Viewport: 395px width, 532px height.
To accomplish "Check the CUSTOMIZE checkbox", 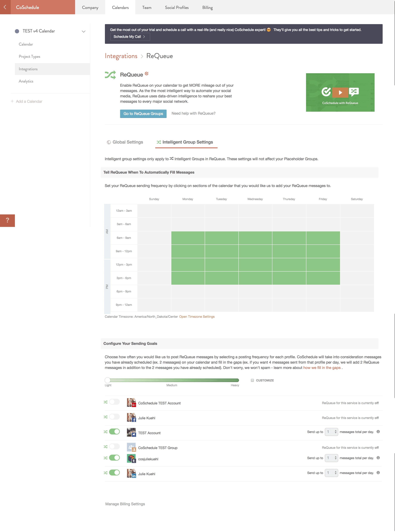I will click(x=252, y=380).
